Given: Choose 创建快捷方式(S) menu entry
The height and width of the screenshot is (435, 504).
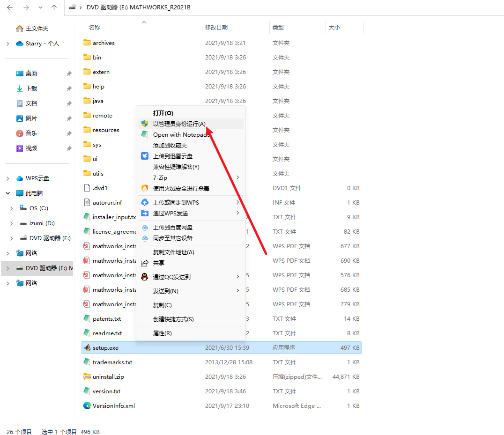Looking at the screenshot, I should click(x=191, y=319).
